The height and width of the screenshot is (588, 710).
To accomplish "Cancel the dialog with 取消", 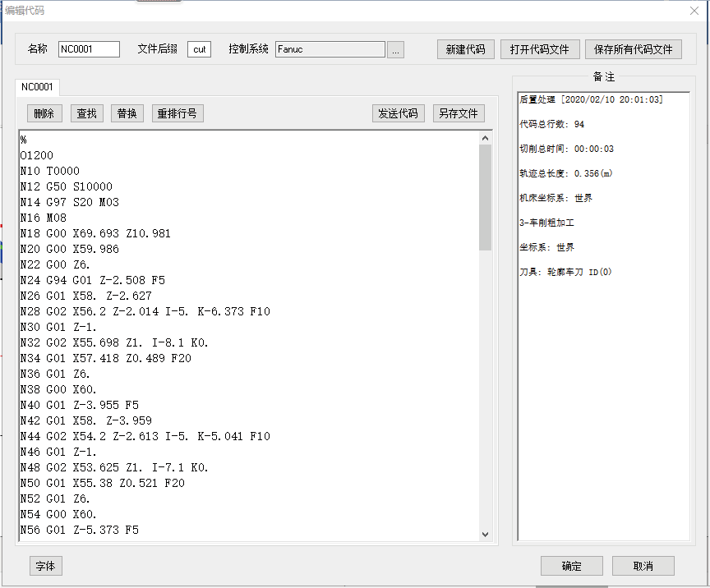I will [643, 566].
